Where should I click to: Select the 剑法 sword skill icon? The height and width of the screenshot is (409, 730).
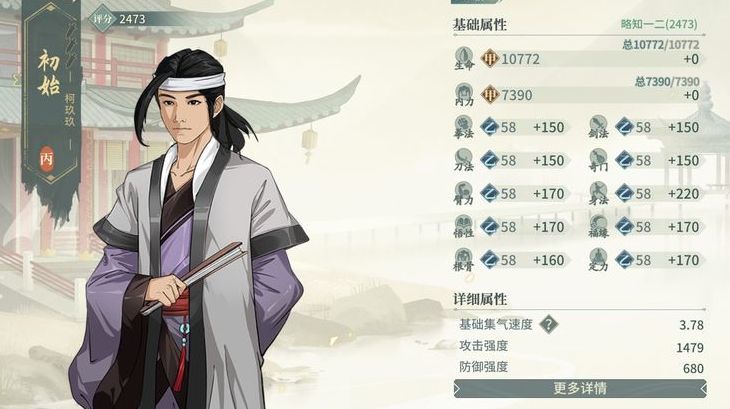tap(598, 127)
